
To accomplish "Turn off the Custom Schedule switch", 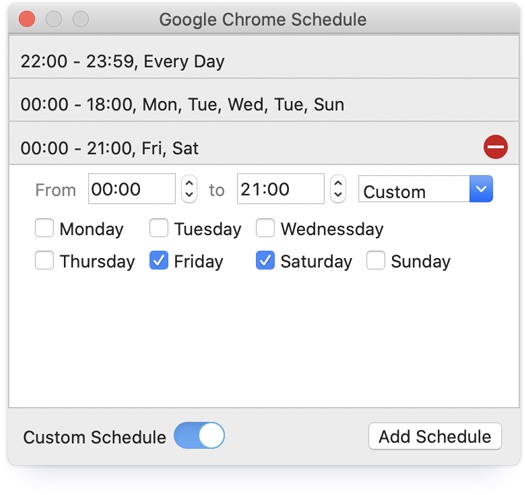I will click(199, 435).
